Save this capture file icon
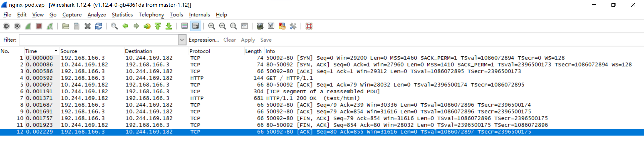This screenshot has height=152, width=644. coord(76,26)
